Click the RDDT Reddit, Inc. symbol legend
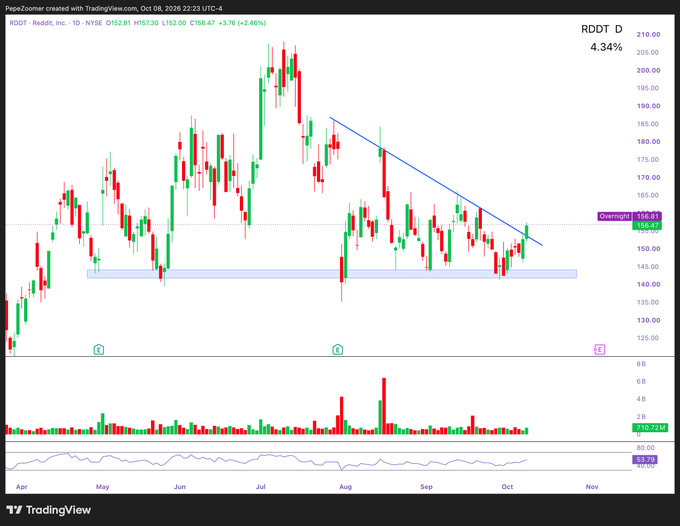This screenshot has width=680, height=526. click(56, 23)
